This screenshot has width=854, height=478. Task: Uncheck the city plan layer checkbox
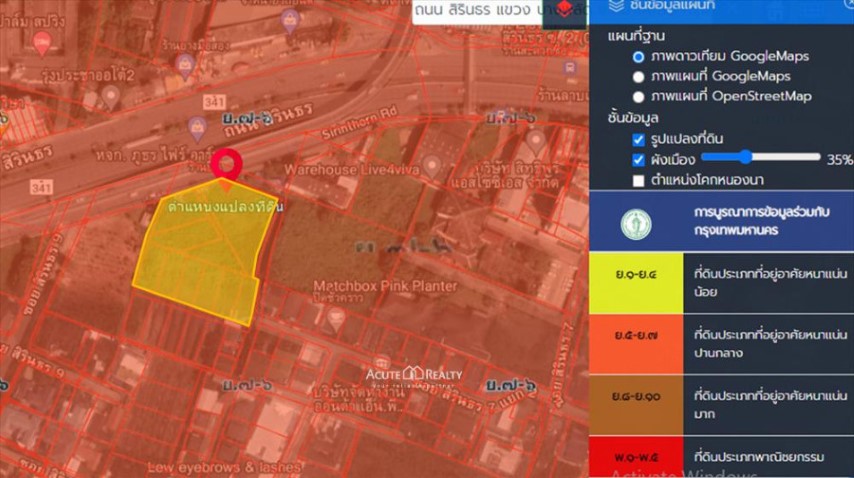[639, 160]
